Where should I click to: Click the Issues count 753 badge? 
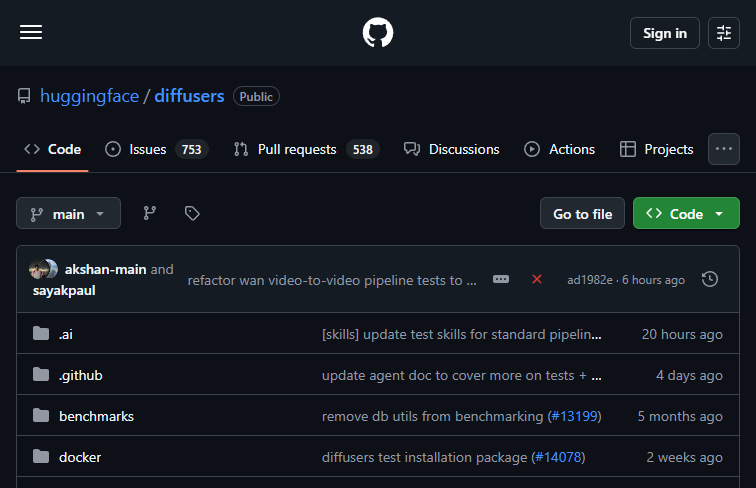(191, 149)
